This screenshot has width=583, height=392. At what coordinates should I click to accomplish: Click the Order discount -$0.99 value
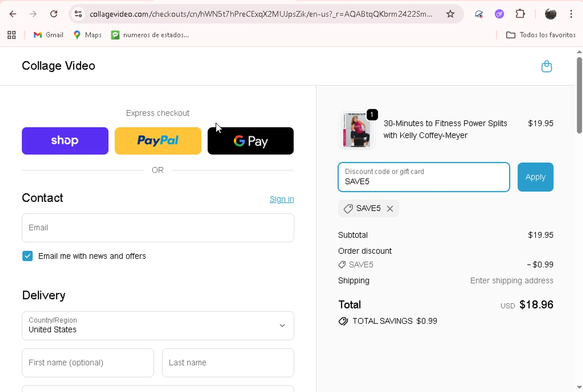540,265
